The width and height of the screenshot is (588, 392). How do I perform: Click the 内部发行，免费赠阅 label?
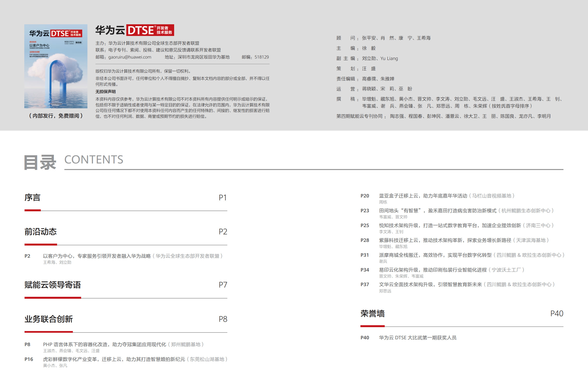[x=56, y=116]
